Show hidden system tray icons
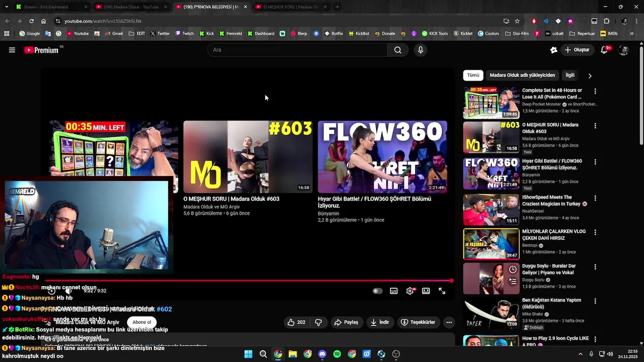Viewport: 644px width, 362px height. click(x=580, y=354)
